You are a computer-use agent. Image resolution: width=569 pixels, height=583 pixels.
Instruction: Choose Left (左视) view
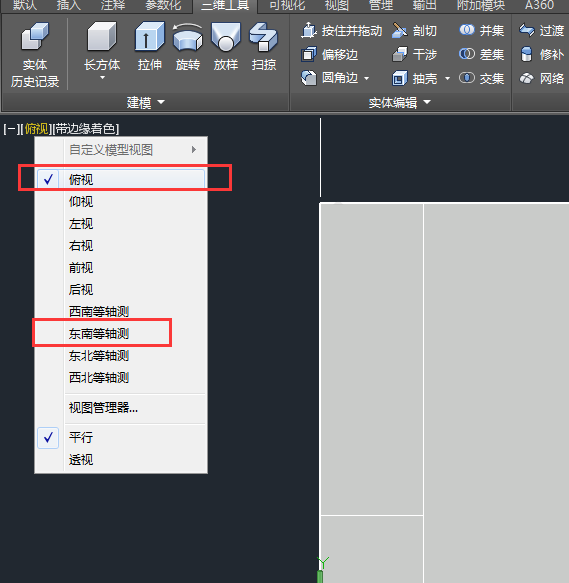pos(121,223)
